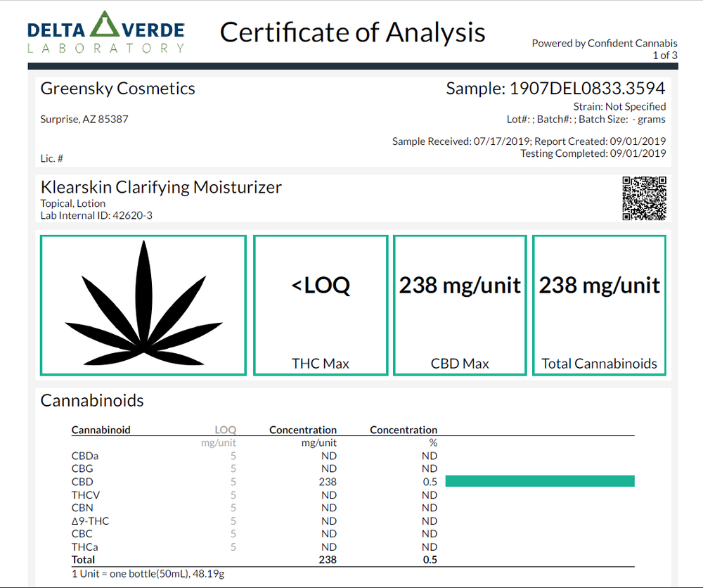The height and width of the screenshot is (588, 703).
Task: Click the 'THCa' row label
Action: point(85,547)
